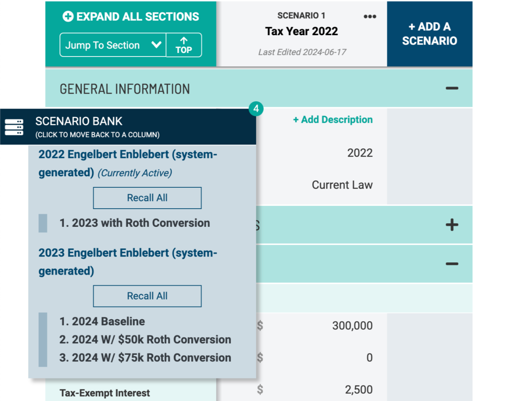
Task: Click the Scenario Bank stacked-drives icon
Action: [x=14, y=127]
